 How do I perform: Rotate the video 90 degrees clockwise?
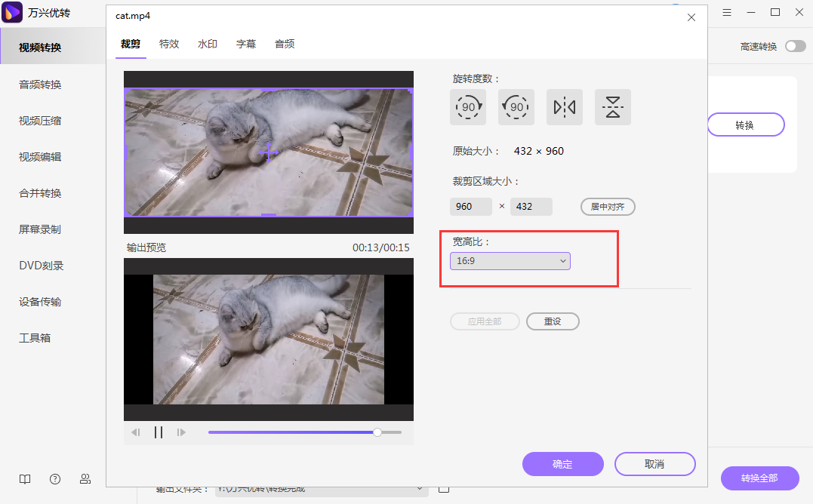coord(468,107)
